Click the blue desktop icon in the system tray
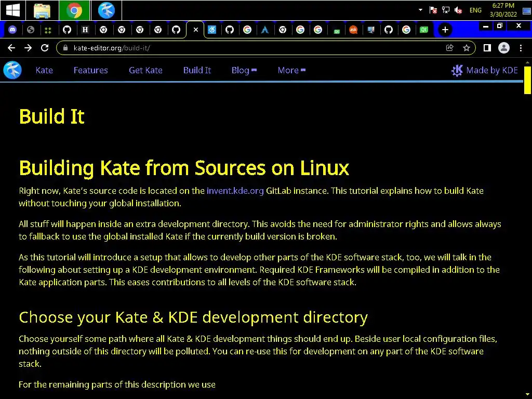Image resolution: width=532 pixels, height=399 pixels. (527, 10)
